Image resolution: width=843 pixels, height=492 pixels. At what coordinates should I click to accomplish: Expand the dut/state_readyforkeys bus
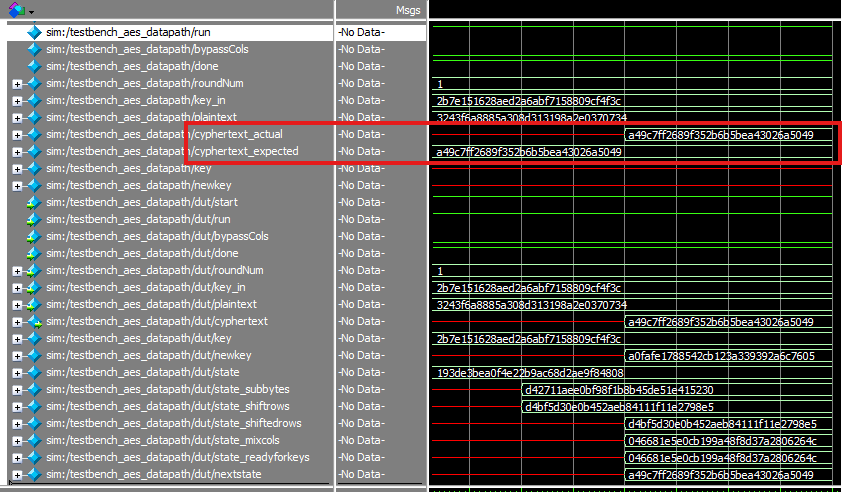tap(17, 458)
